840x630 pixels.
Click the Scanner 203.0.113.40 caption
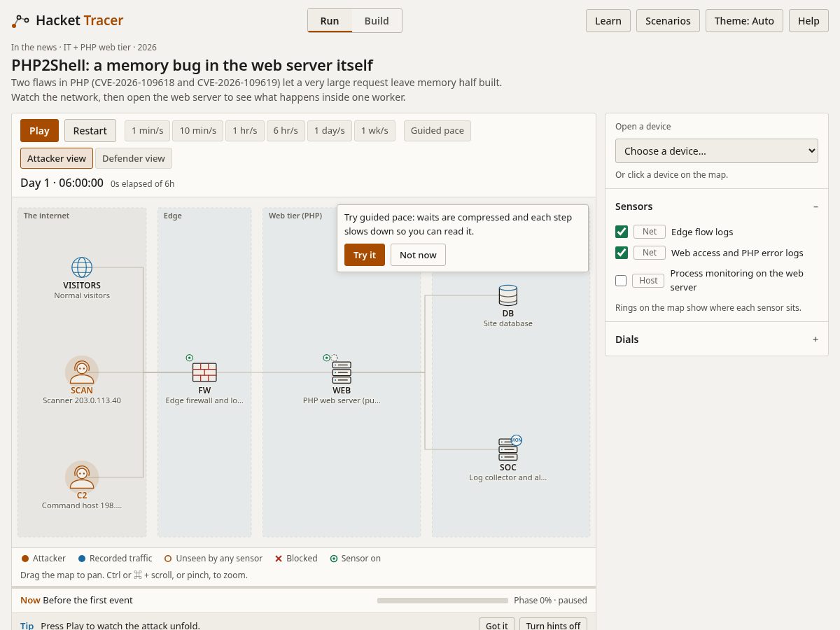click(x=82, y=401)
